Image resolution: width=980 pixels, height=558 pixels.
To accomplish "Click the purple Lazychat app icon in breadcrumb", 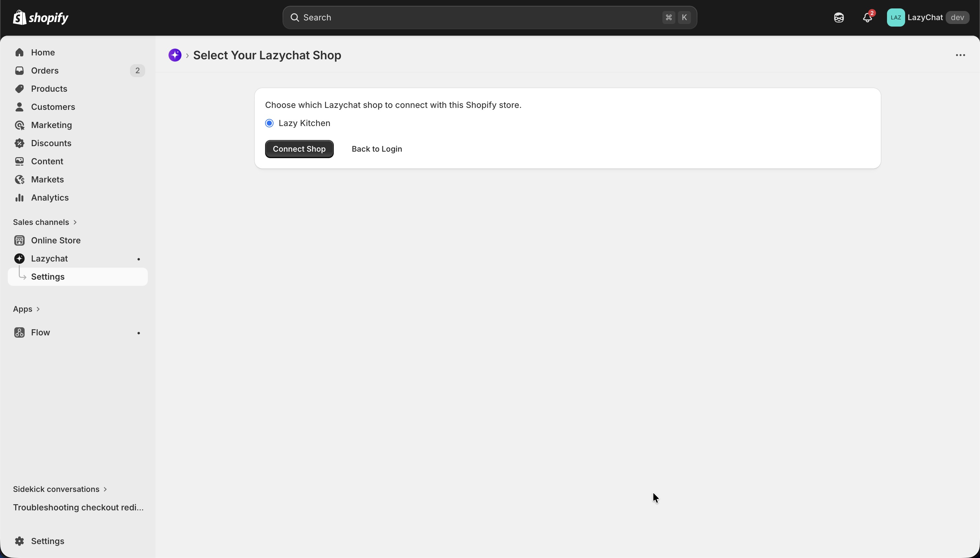I will 175,55.
